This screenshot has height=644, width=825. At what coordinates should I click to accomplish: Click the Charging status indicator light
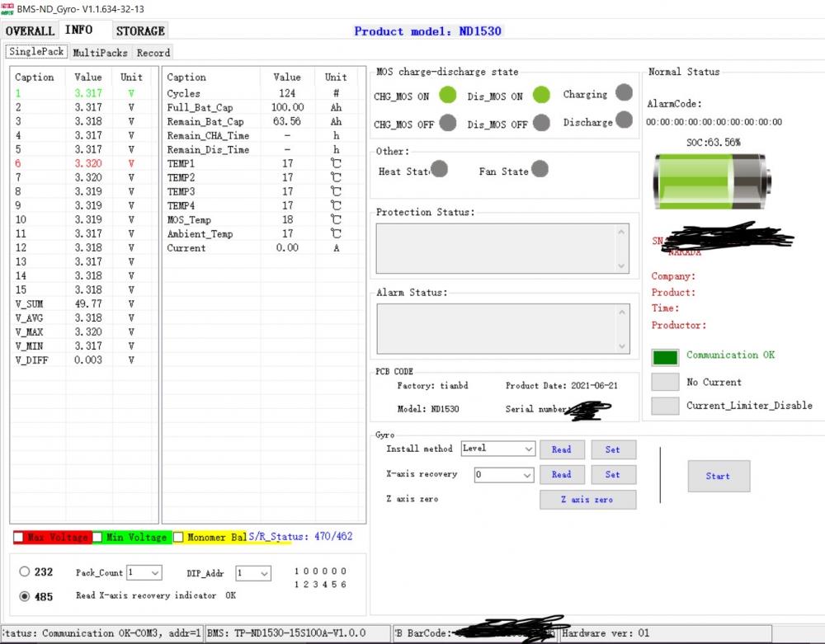(x=624, y=92)
